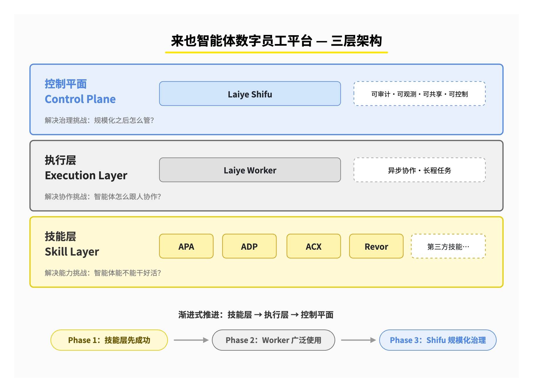
Task: Select the ADP skill box
Action: click(x=249, y=246)
